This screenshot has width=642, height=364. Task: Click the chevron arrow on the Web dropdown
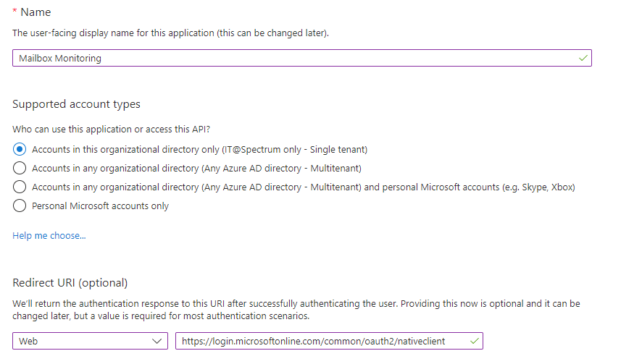pos(157,341)
